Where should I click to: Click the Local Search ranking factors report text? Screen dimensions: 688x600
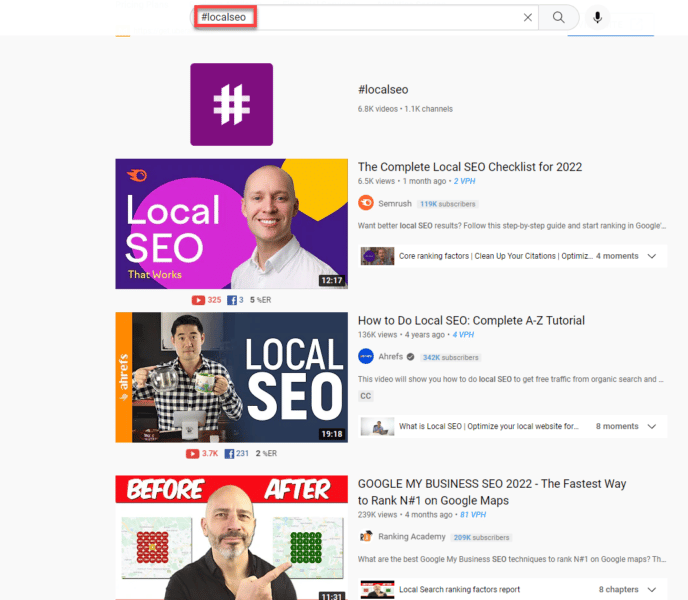tap(459, 589)
